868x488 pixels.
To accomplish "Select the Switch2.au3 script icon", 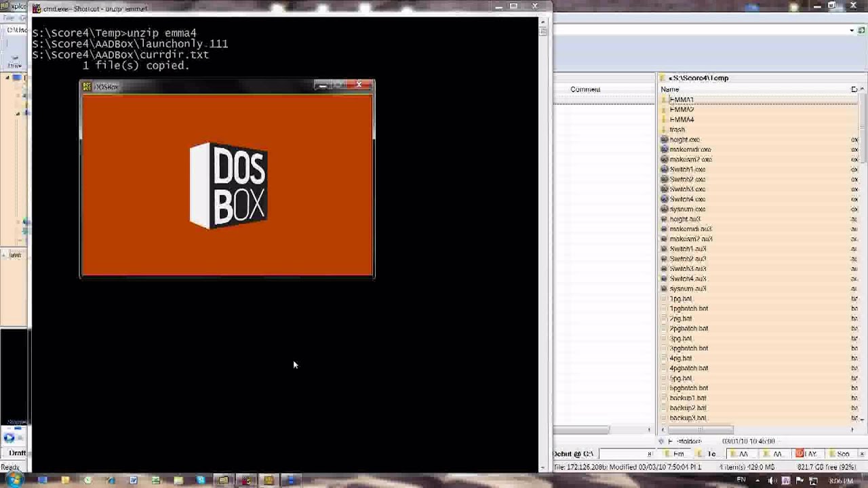I will tap(665, 259).
